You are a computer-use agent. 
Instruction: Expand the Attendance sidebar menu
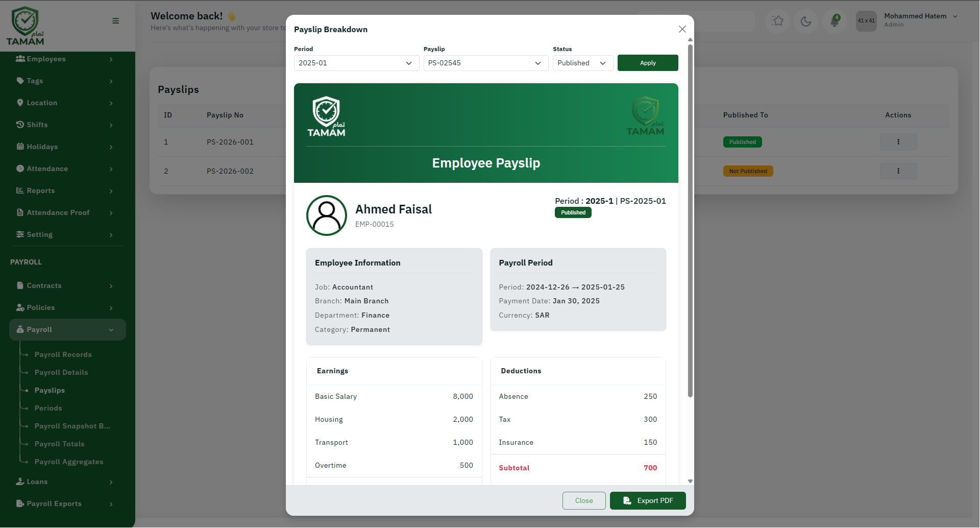[x=64, y=169]
